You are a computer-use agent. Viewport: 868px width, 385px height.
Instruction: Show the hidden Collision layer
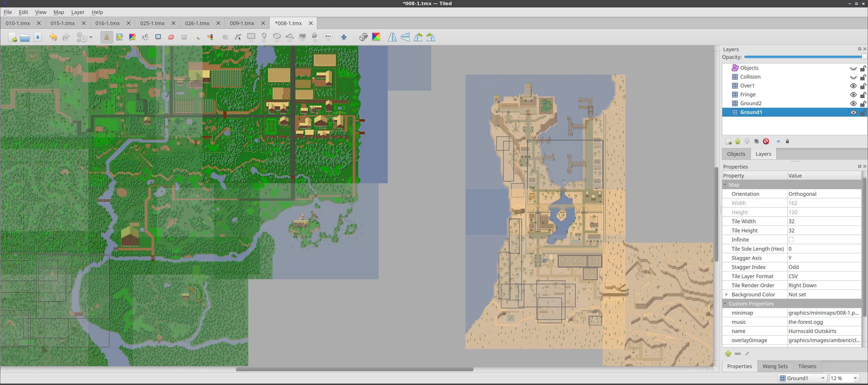point(853,77)
